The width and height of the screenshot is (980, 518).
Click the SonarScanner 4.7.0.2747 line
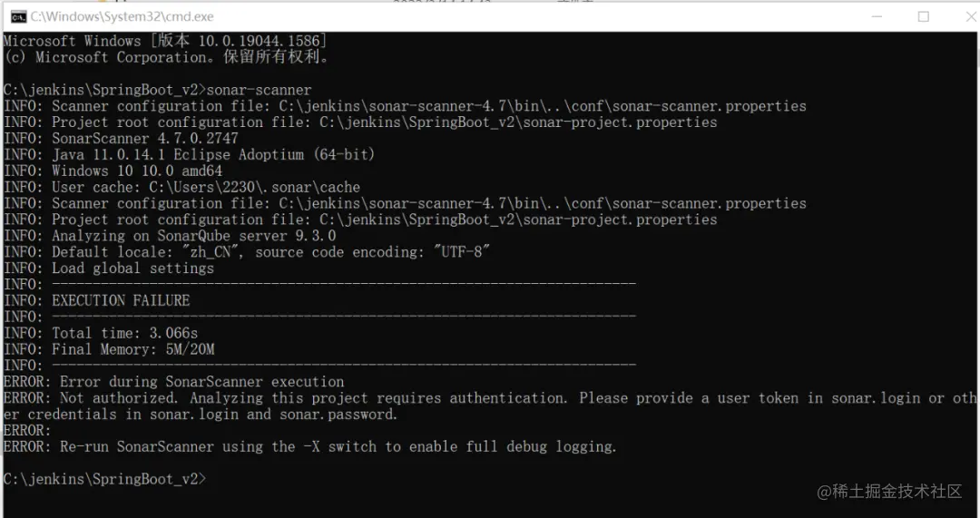(x=121, y=139)
